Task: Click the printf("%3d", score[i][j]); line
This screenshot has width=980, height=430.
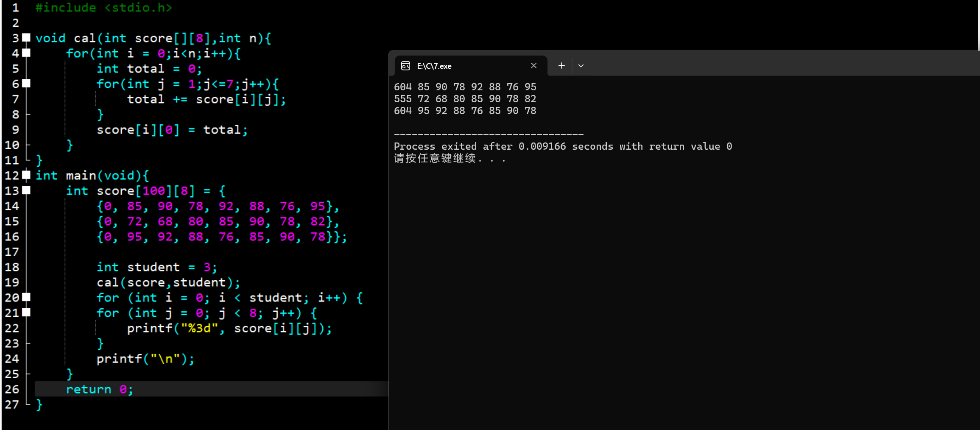Action: [229, 328]
